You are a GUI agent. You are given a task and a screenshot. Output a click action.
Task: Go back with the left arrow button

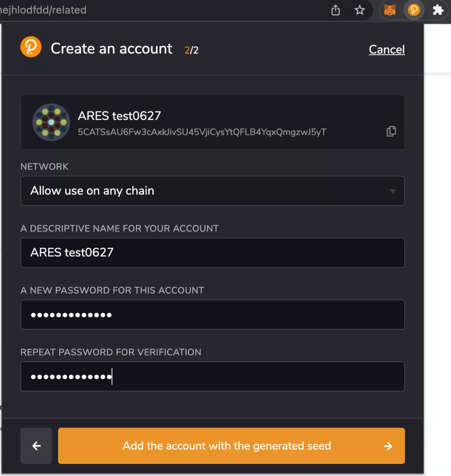(36, 446)
